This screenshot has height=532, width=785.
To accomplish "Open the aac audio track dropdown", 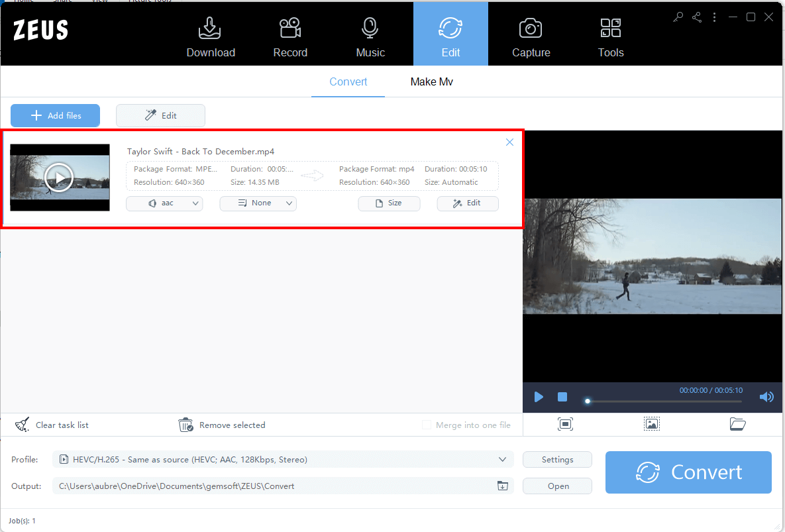I will click(x=164, y=203).
